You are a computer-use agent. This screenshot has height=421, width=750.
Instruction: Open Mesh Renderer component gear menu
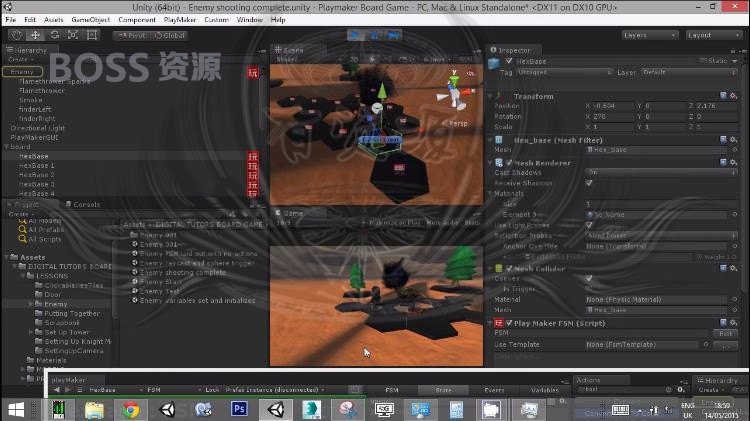(733, 162)
